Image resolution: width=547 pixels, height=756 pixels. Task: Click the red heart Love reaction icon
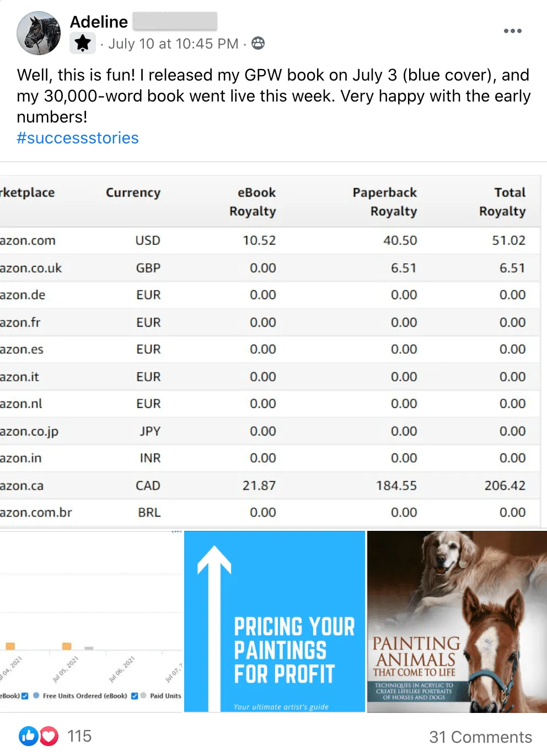[x=49, y=736]
